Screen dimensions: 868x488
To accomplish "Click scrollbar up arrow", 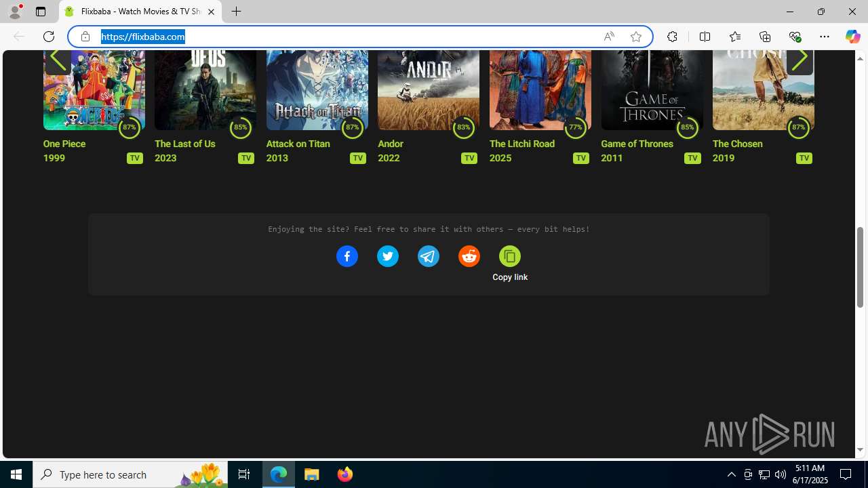I will tap(861, 58).
